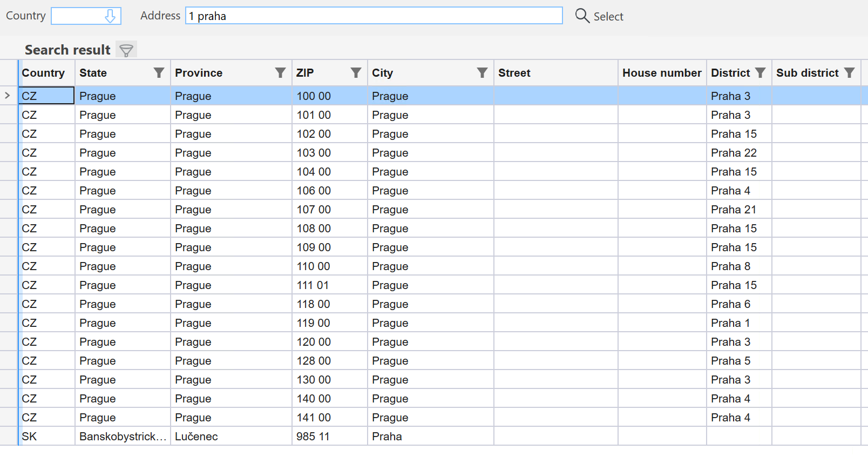Click the row indicator arrow of first row
Image resolution: width=868 pixels, height=463 pixels.
pyautogui.click(x=8, y=96)
